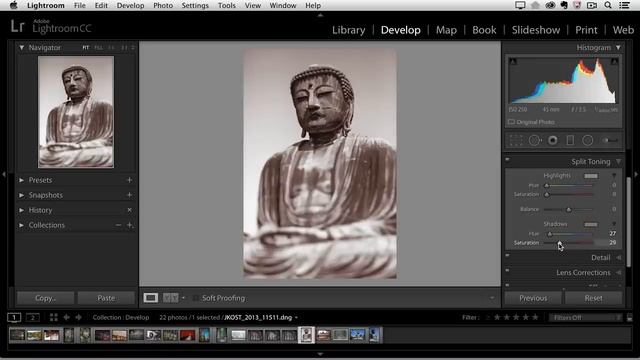Create a new snapshot with plus
The width and height of the screenshot is (640, 360).
(129, 195)
